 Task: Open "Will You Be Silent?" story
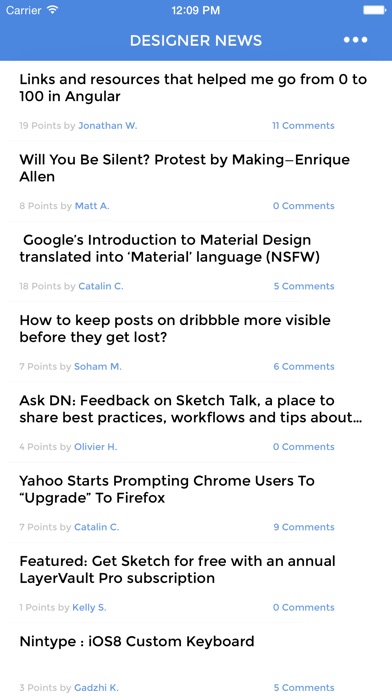click(x=184, y=168)
